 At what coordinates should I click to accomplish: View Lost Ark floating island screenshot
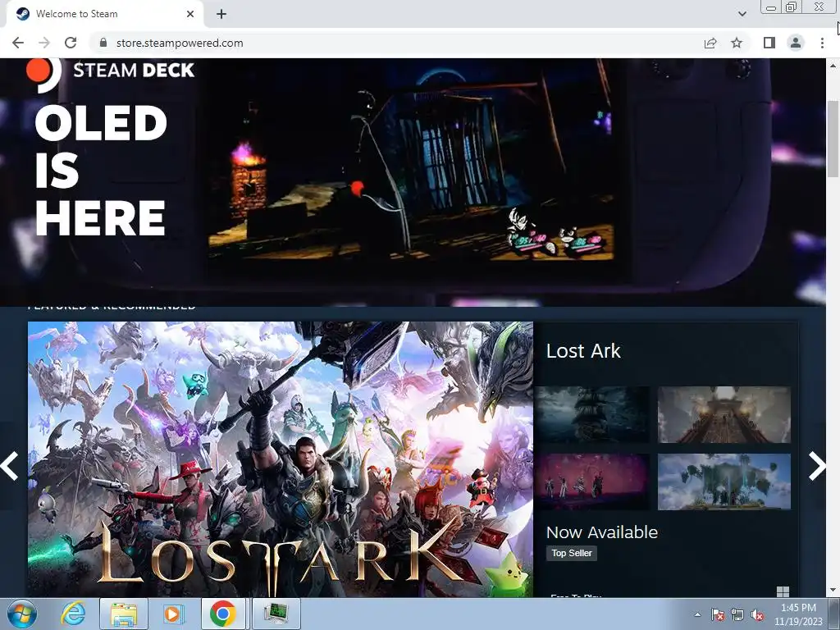(x=724, y=482)
